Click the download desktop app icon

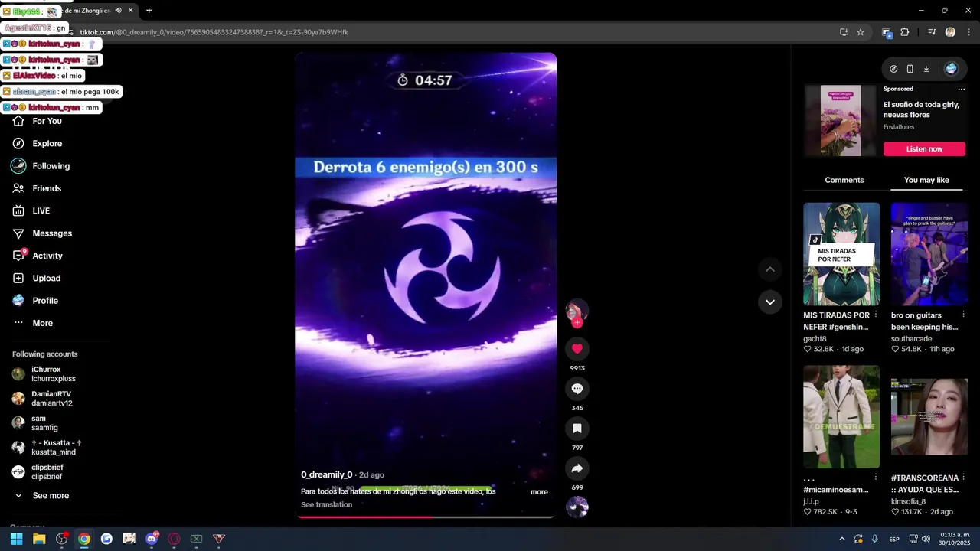926,69
